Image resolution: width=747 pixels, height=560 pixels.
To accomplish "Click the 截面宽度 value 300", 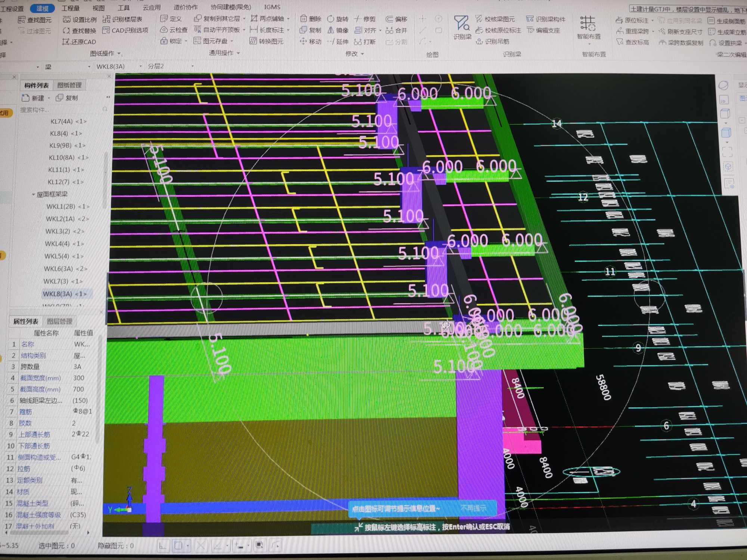I will (78, 378).
